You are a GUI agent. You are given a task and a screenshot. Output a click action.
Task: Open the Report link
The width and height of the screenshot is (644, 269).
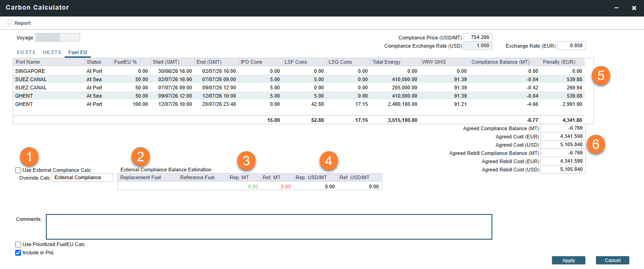22,23
